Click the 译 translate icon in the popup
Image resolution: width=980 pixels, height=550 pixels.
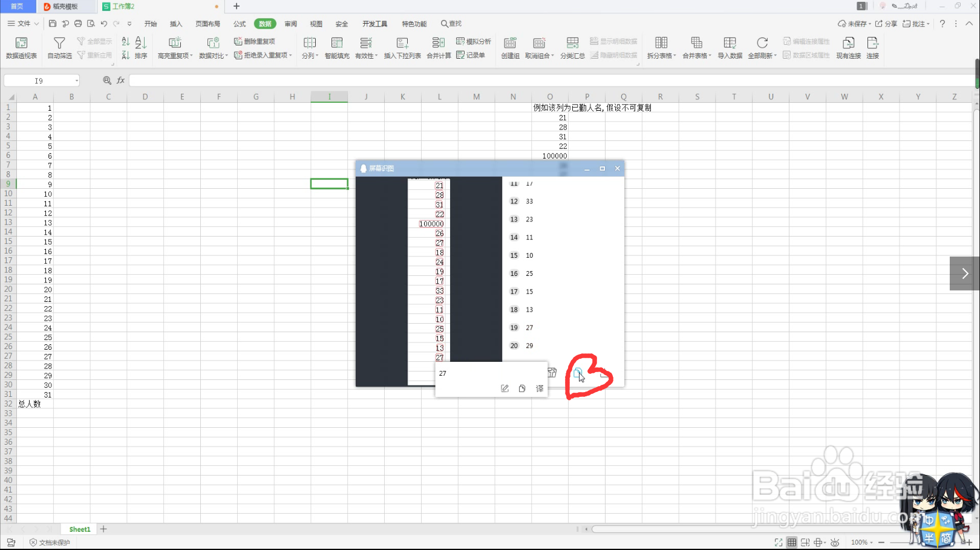540,388
